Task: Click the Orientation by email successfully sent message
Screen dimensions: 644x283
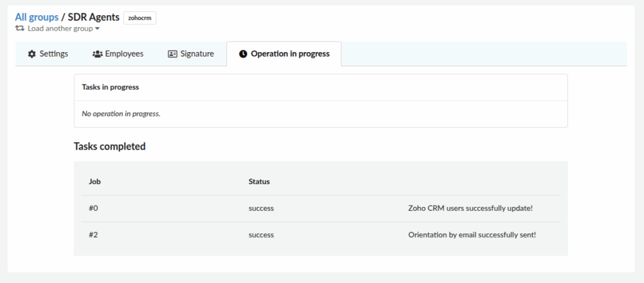Action: tap(472, 235)
